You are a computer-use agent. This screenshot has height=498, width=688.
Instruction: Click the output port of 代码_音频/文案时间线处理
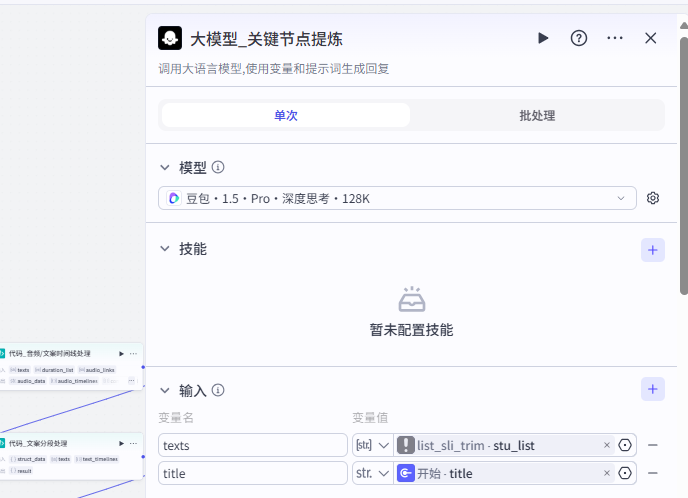point(143,367)
